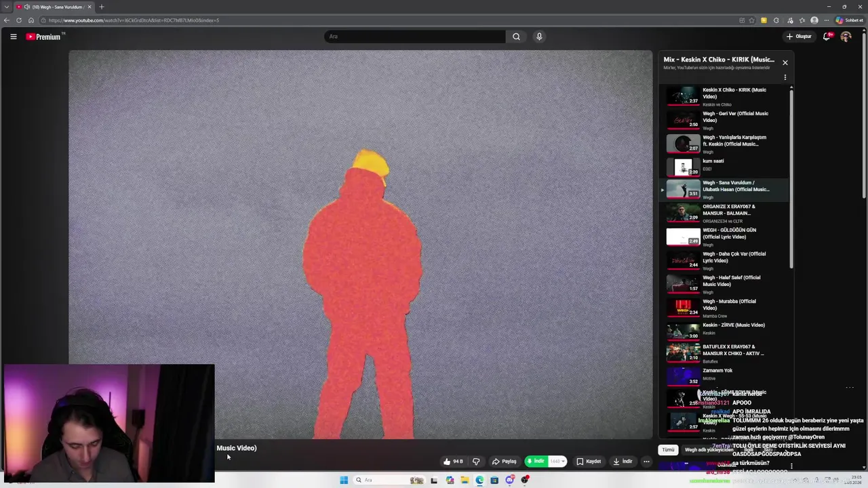Open browser home page icon
Viewport: 868px width, 488px height.
pyautogui.click(x=31, y=20)
